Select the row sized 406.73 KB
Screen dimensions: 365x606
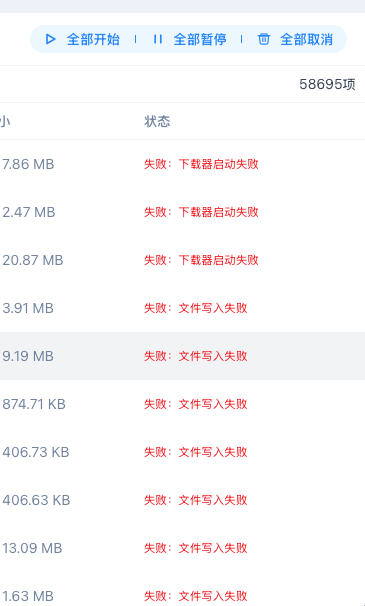[182, 452]
